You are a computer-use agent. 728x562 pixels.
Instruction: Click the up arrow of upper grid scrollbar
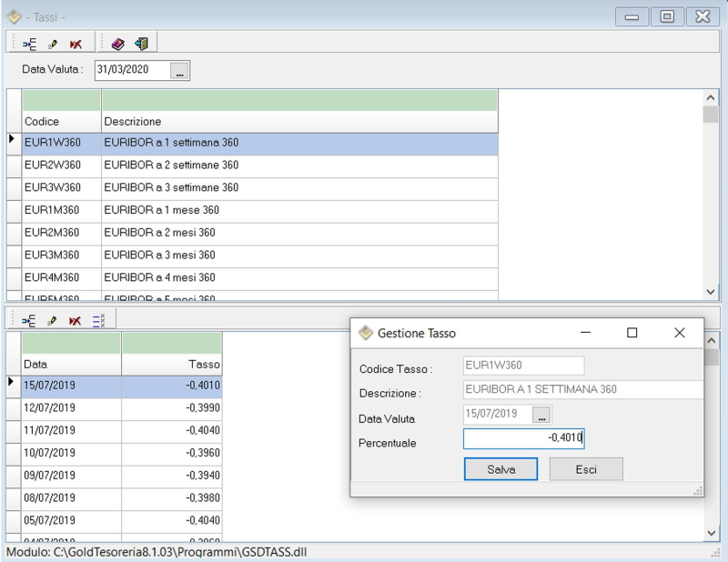pyautogui.click(x=711, y=97)
